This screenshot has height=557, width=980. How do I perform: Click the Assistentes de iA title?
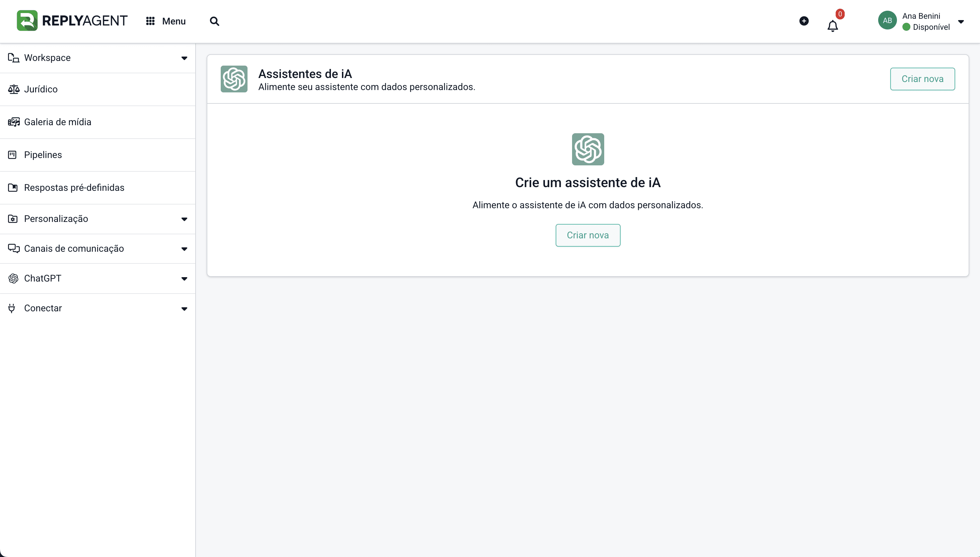305,73
